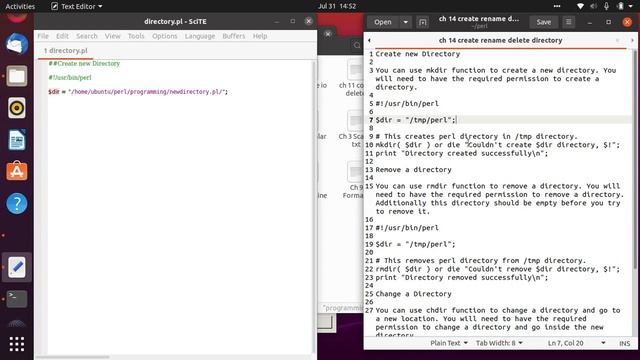Open the Help menu in SciTE
Image resolution: width=640 pixels, height=360 pixels.
(260, 36)
